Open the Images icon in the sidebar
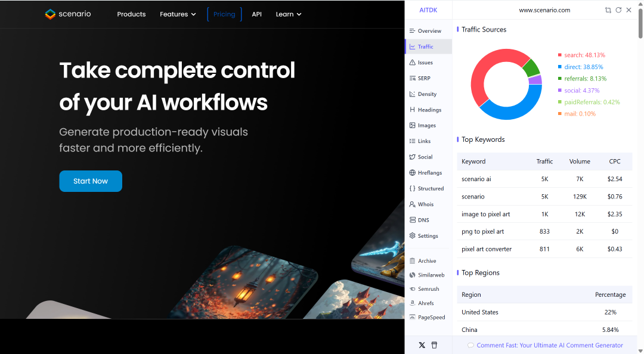This screenshot has width=644, height=354. tap(412, 125)
